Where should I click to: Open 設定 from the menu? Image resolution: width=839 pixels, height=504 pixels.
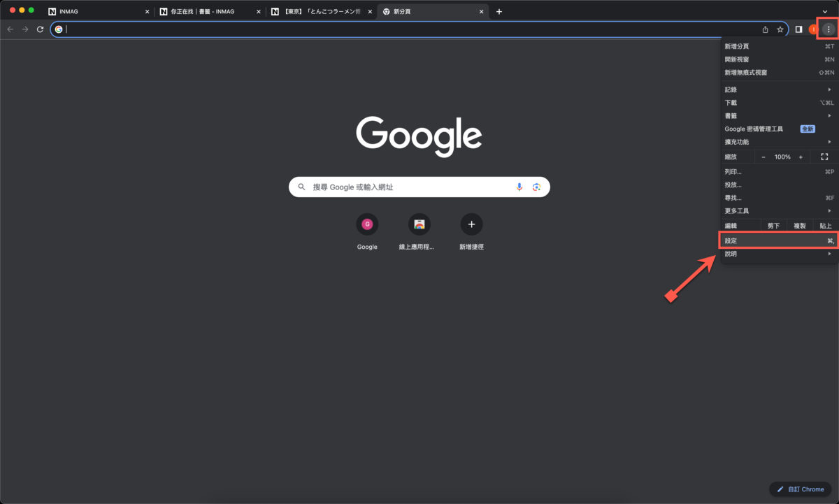tap(779, 241)
